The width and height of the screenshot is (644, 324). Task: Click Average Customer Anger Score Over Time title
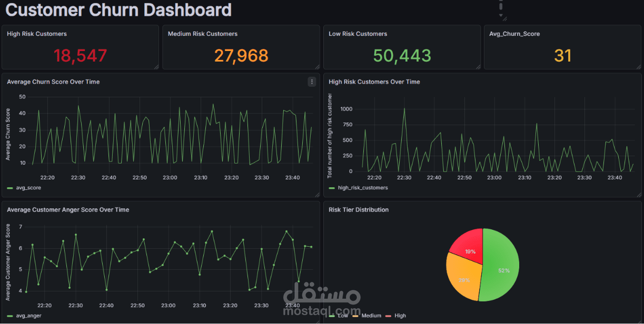point(68,209)
